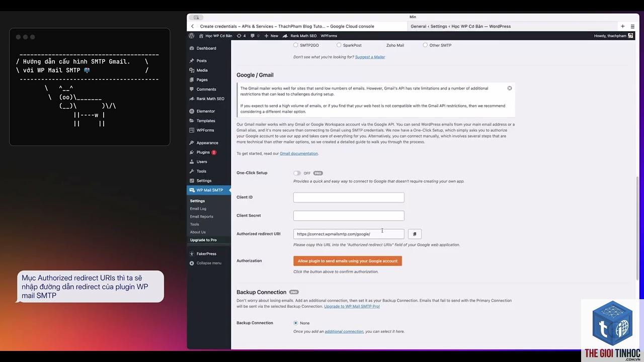This screenshot has height=362, width=644.
Task: Click the page vertical scrollbar
Action: click(x=637, y=227)
